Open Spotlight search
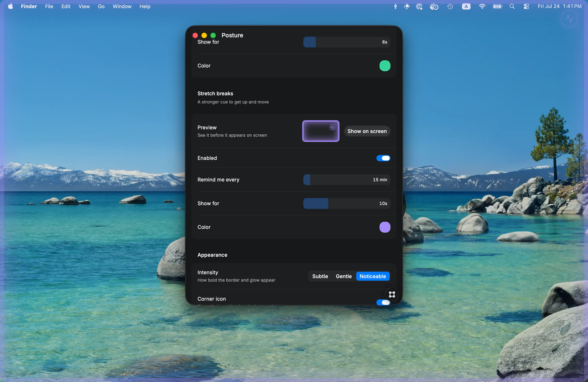Viewport: 588px width, 382px height. pyautogui.click(x=512, y=6)
